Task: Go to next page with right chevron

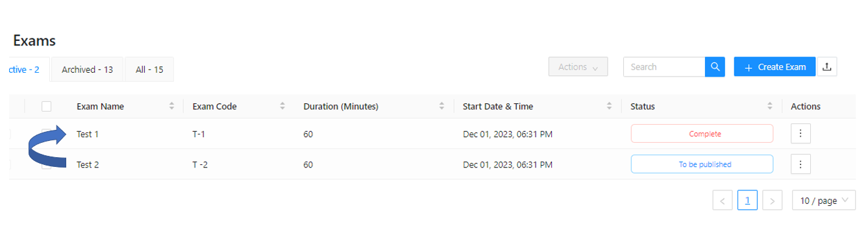Action: 772,201
